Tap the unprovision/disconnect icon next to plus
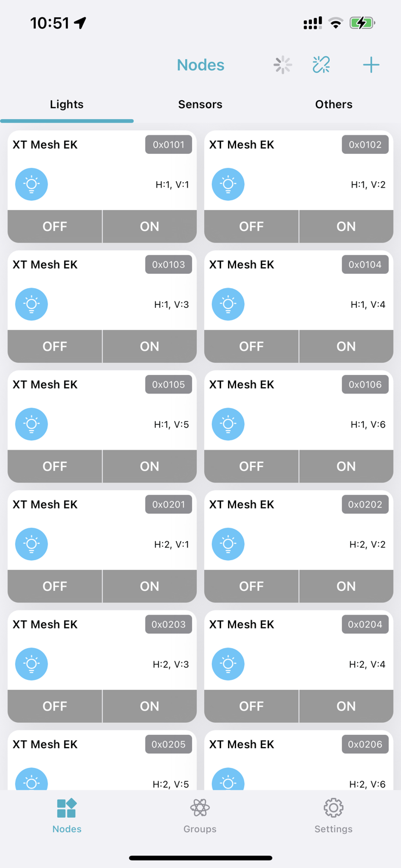This screenshot has width=401, height=868. tap(321, 65)
